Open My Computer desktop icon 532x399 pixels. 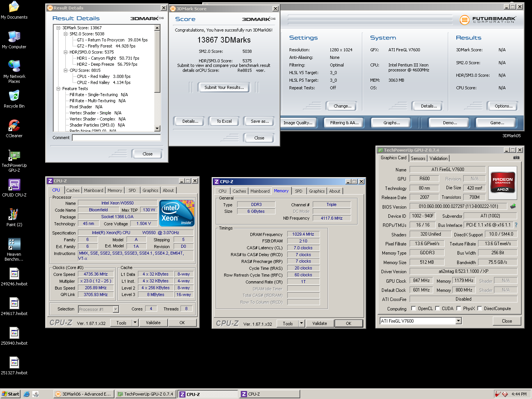coord(14,40)
